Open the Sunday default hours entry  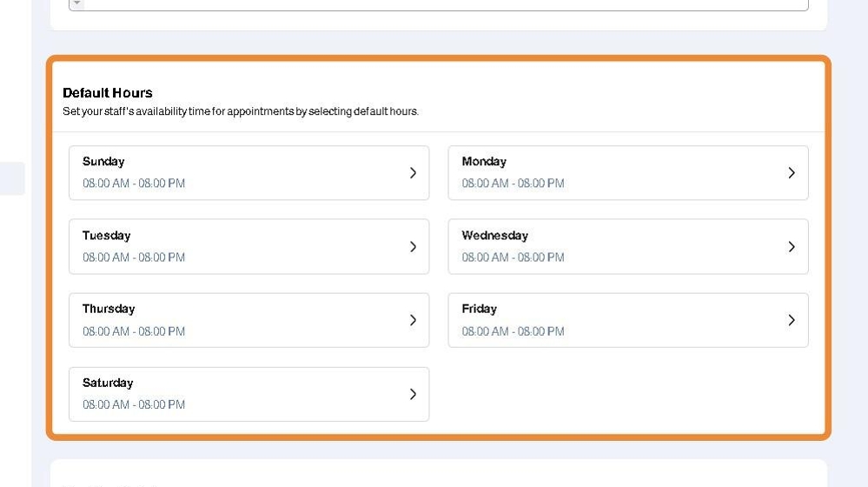248,173
